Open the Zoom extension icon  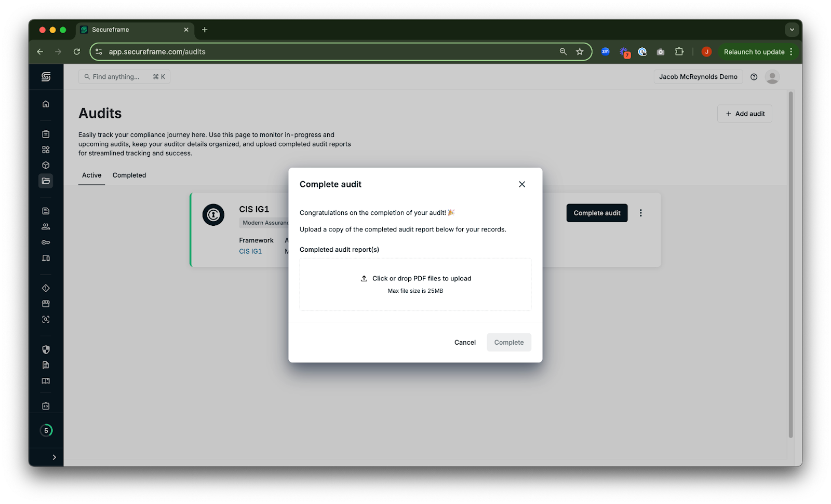tap(605, 51)
